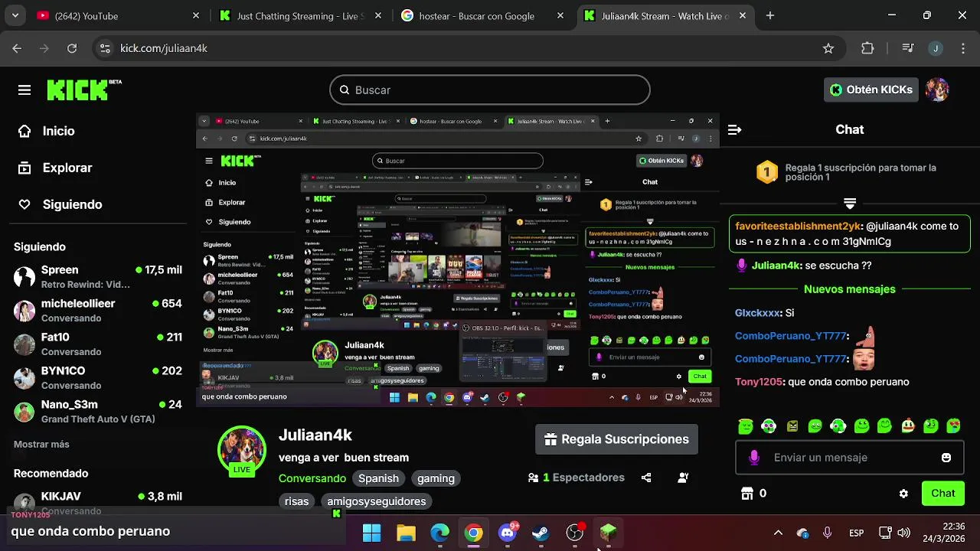Collapse the chat panel arrow icon
The width and height of the screenshot is (980, 551).
[734, 130]
